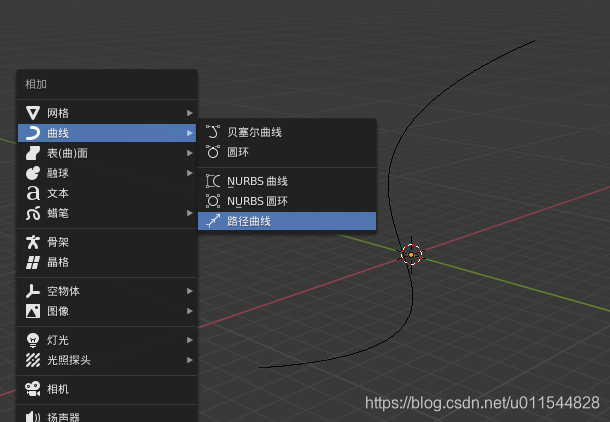Click the surface icon beside 表(曲)面

pyautogui.click(x=33, y=153)
